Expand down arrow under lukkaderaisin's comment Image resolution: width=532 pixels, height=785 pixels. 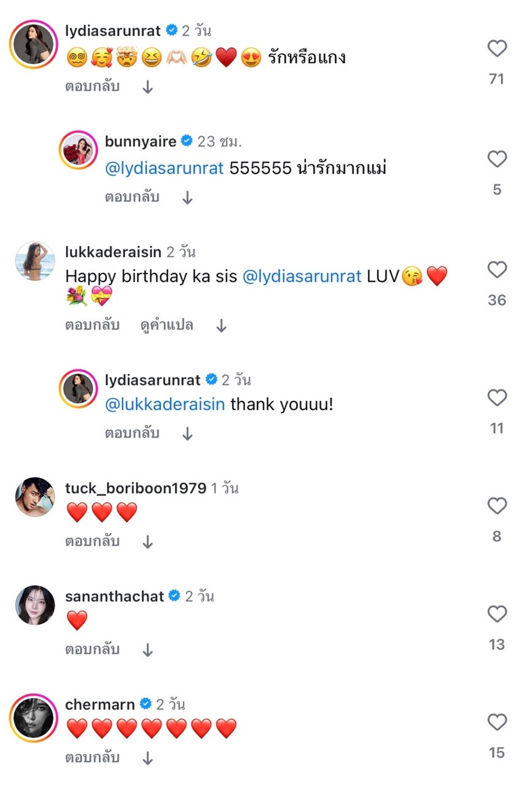coord(222,326)
